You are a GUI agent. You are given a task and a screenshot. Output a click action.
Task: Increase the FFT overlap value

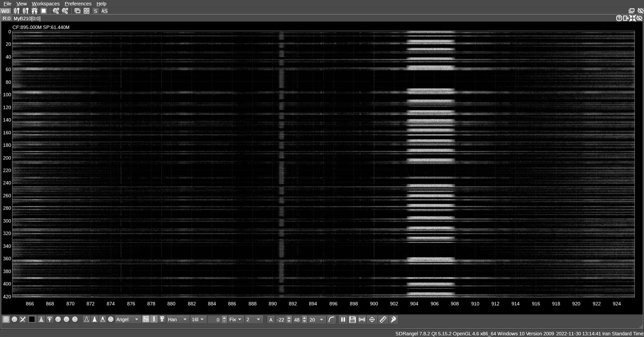(224, 318)
